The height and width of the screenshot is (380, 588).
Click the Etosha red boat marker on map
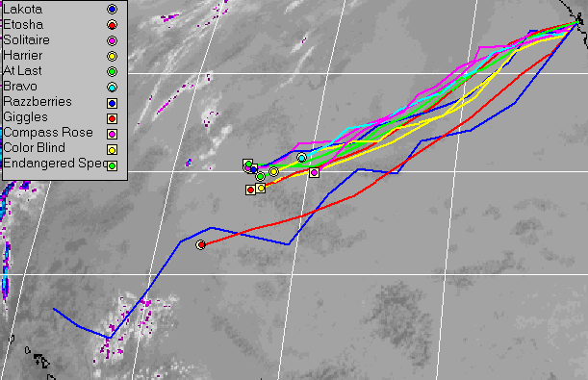[x=201, y=244]
